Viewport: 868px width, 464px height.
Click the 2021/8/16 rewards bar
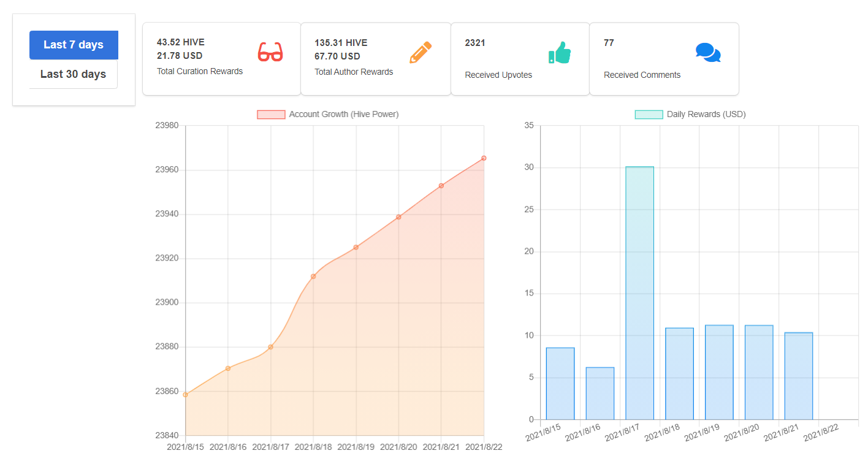(600, 394)
